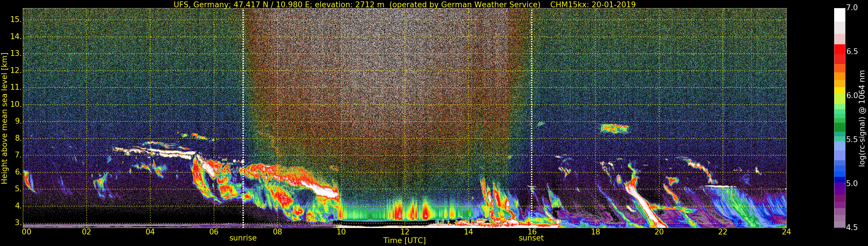Click the time axis tick '22'
The image size is (868, 246).
(723, 232)
